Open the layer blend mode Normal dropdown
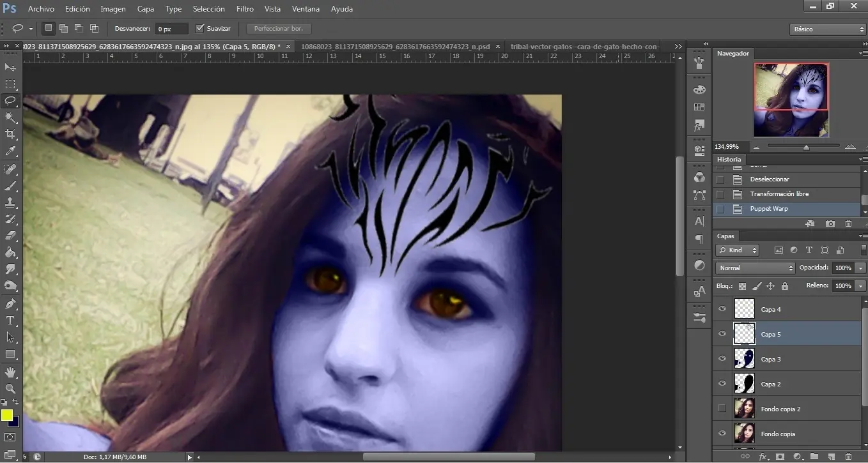The image size is (868, 463). coord(756,268)
